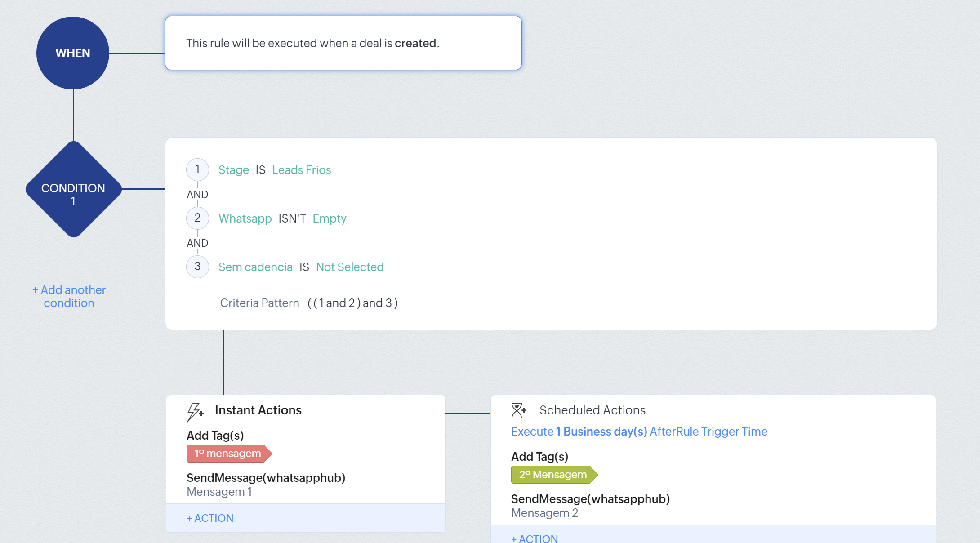Click Add another condition link
Screen dimensions: 980x543
pos(69,296)
